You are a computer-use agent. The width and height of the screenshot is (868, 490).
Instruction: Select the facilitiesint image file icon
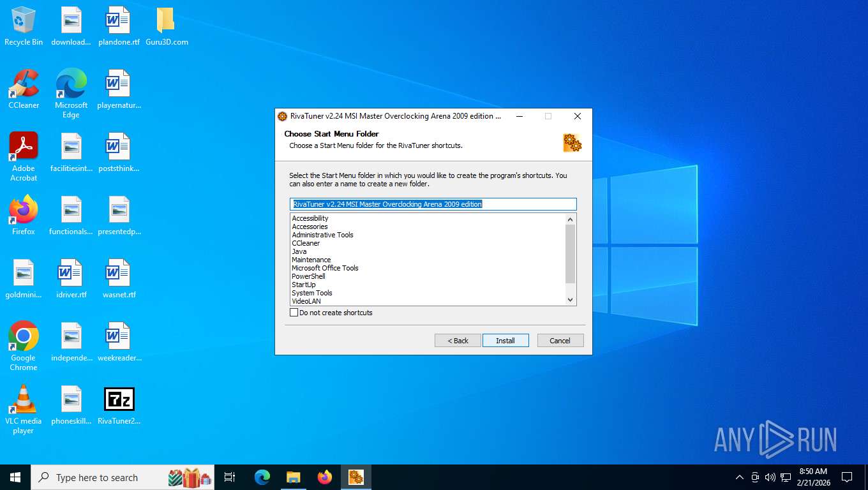tap(71, 153)
